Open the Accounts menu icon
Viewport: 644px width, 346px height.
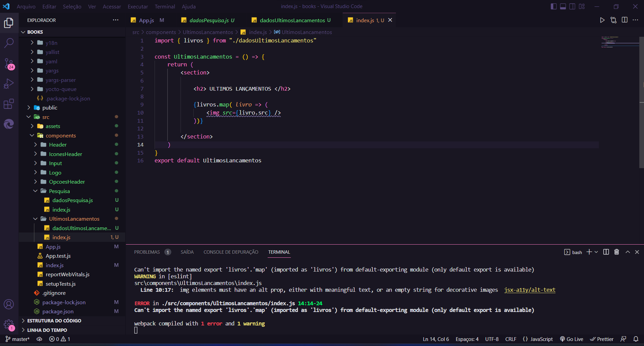(9, 304)
